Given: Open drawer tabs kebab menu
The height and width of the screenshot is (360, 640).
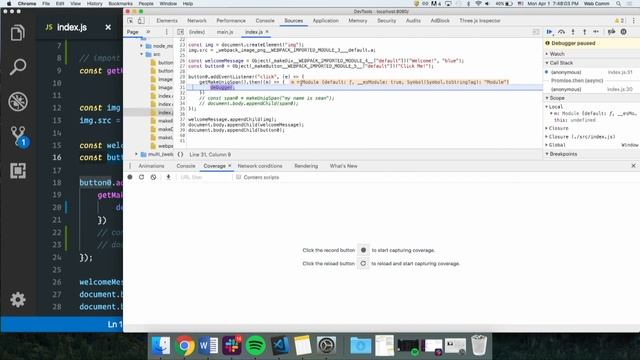Looking at the screenshot, I should click(x=130, y=166).
